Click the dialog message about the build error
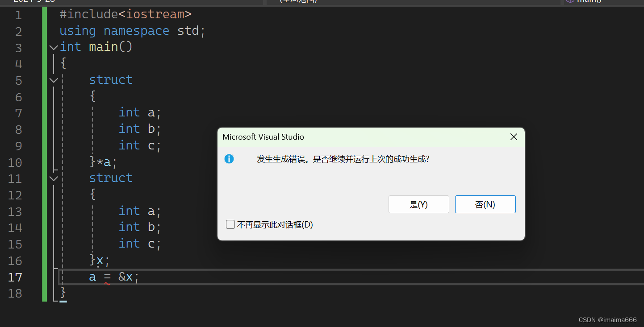 point(343,159)
